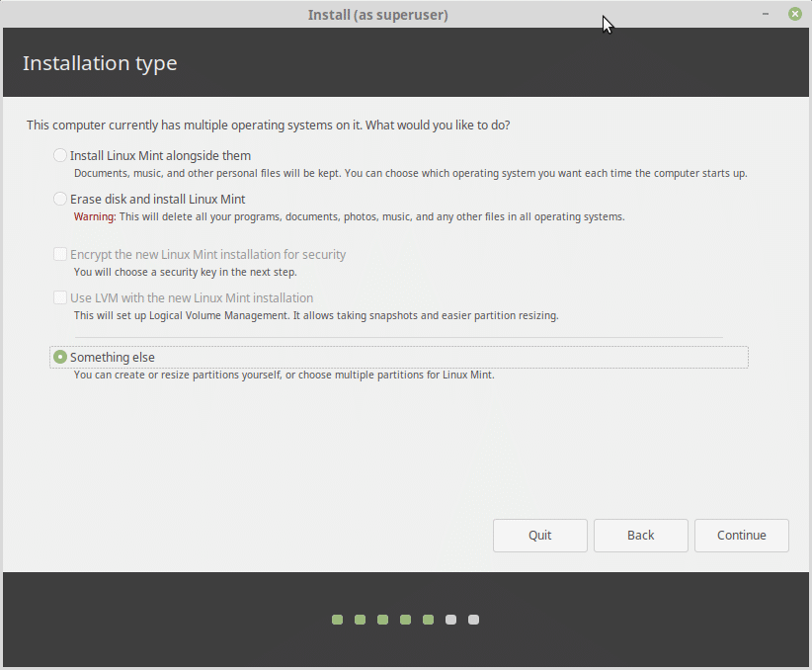Click the Install (as superuser) title bar text
Viewport: 812px width, 670px height.
[378, 15]
